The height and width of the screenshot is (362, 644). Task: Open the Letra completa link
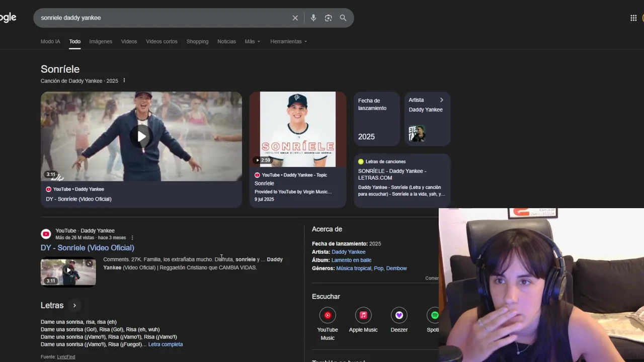point(166,344)
